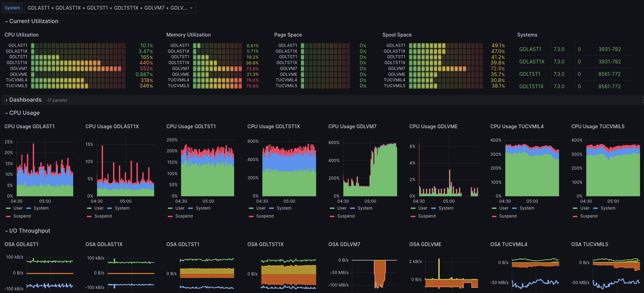The width and height of the screenshot is (644, 293).
Task: Click the GDLAST1 link in Systems table
Action: point(530,49)
